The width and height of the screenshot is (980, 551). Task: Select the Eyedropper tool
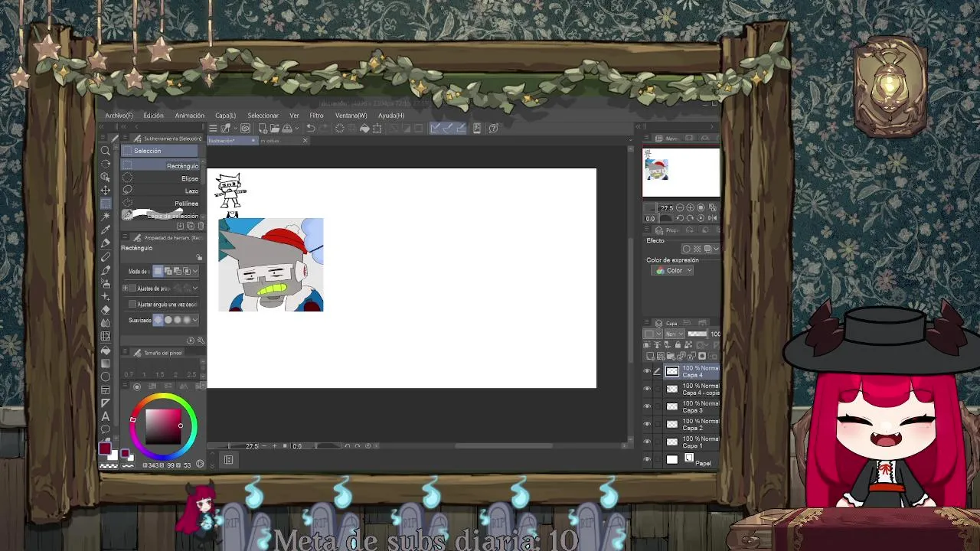click(106, 229)
